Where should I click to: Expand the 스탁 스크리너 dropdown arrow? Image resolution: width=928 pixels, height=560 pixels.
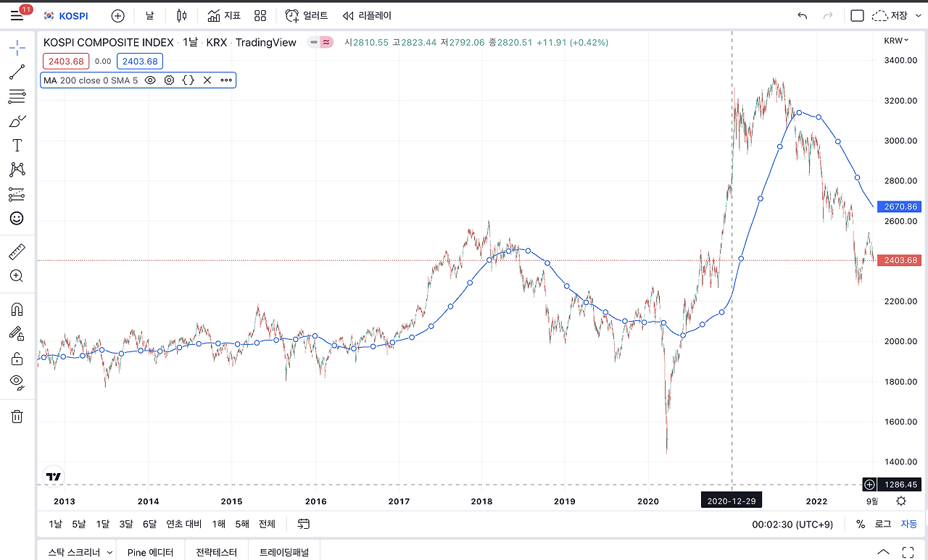[109, 552]
